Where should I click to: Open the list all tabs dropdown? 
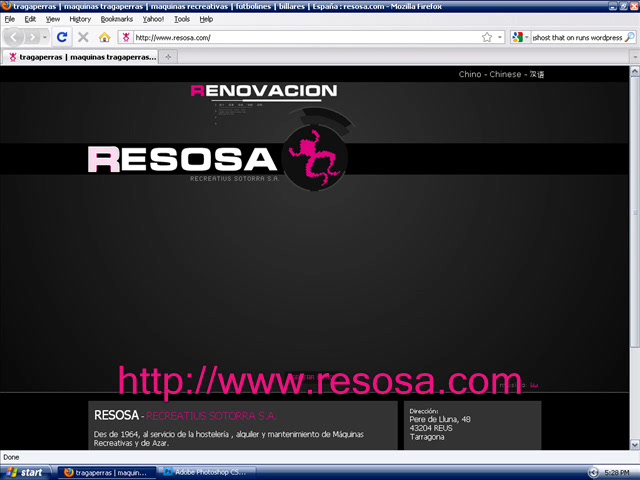coord(635,57)
